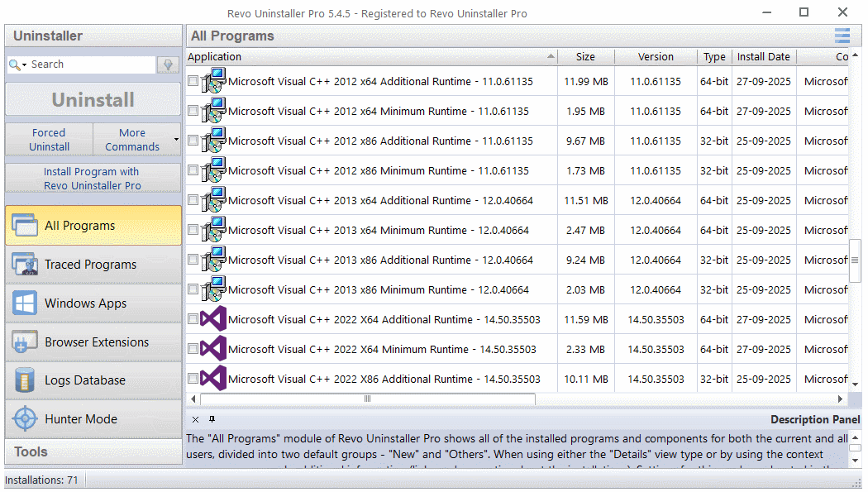This screenshot has height=492, width=868.
Task: Click the program list horizontal scrollbar thumb
Action: [x=368, y=399]
